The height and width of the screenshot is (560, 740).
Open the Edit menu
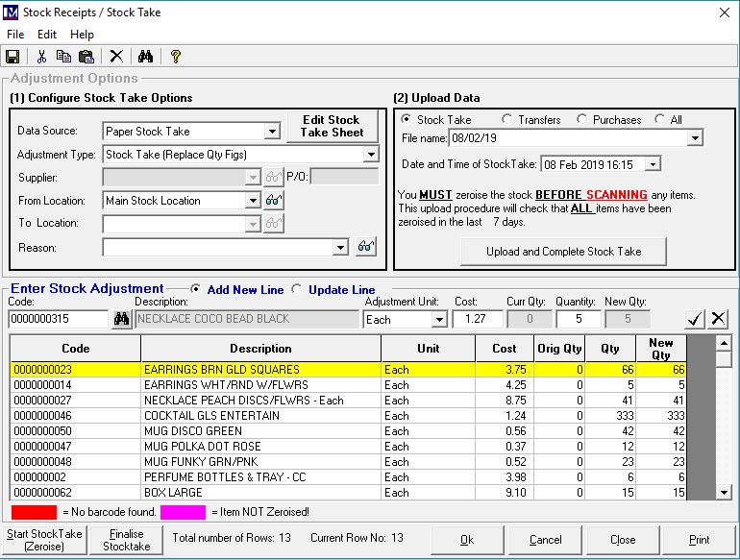(47, 35)
